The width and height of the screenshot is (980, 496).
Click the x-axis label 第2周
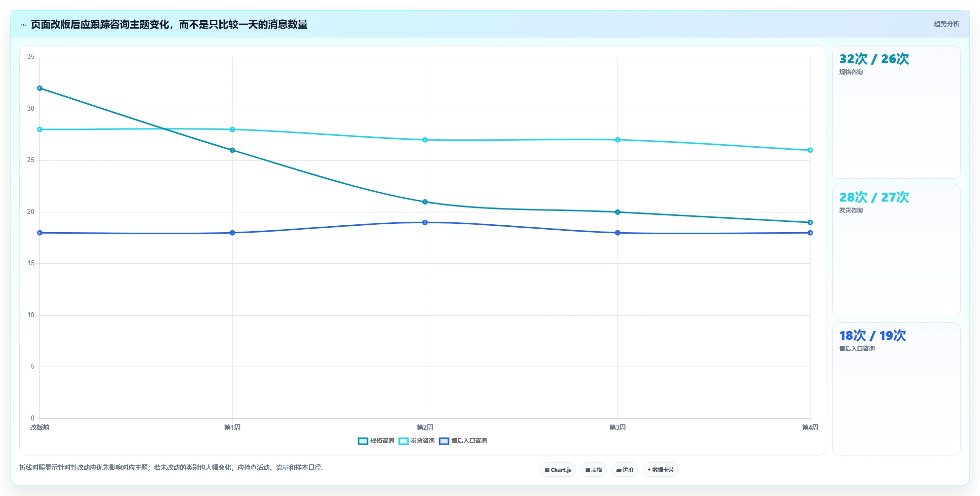tap(425, 427)
